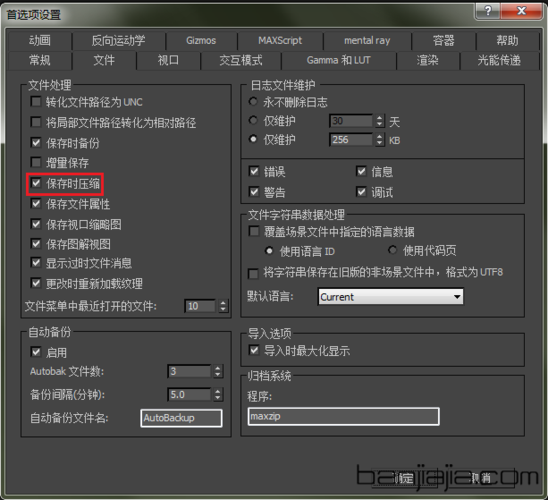Screen dimensions: 548x500
Task: Toggle 显示过时文件消息 checkbox
Action: pyautogui.click(x=36, y=262)
